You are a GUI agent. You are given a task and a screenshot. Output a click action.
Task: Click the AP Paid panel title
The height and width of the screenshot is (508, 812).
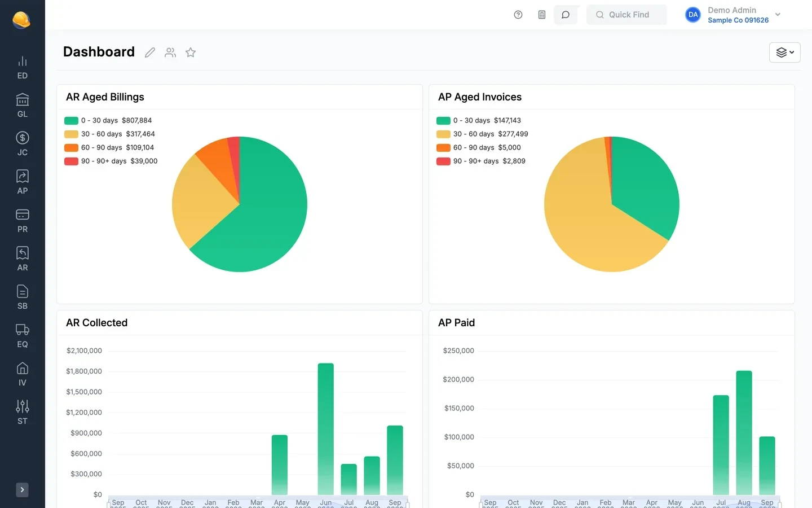click(457, 323)
